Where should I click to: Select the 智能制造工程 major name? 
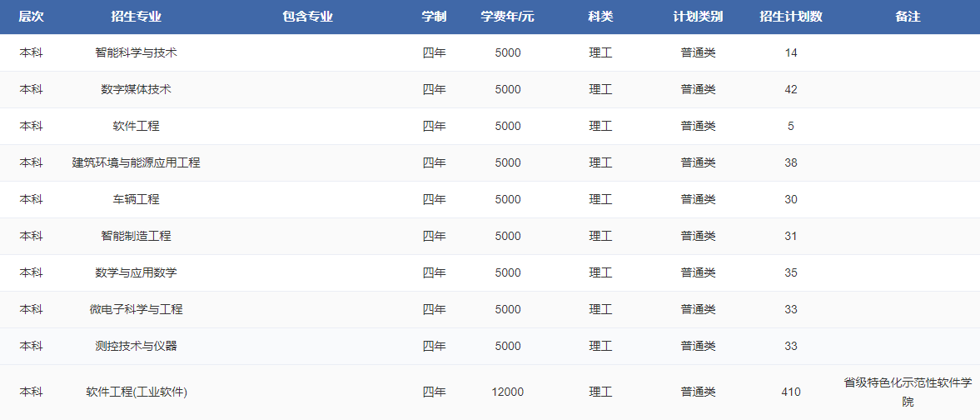[x=136, y=236]
